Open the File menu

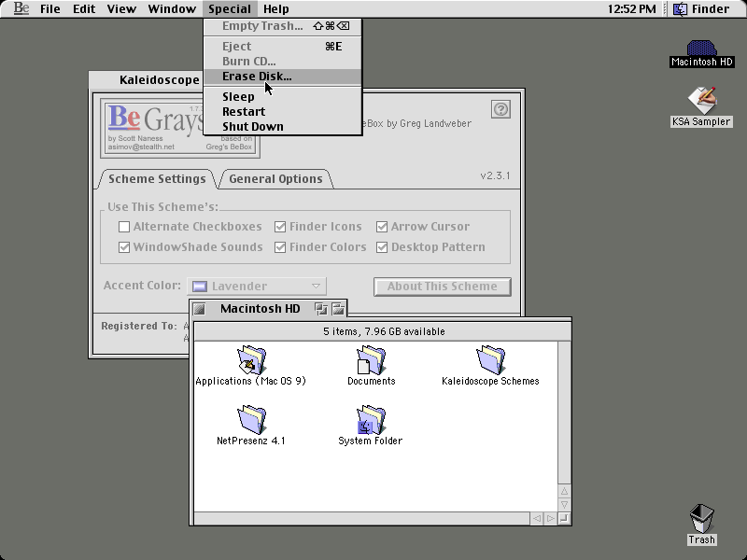[x=50, y=9]
